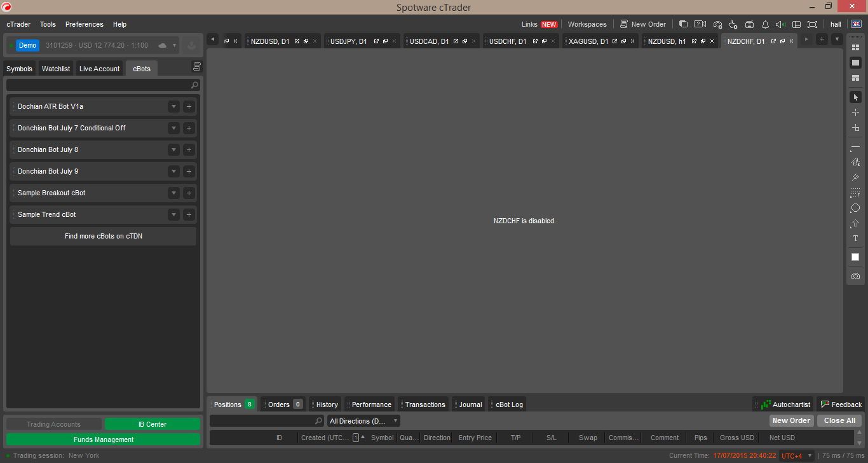
Task: Switch to the History tab
Action: pyautogui.click(x=325, y=404)
